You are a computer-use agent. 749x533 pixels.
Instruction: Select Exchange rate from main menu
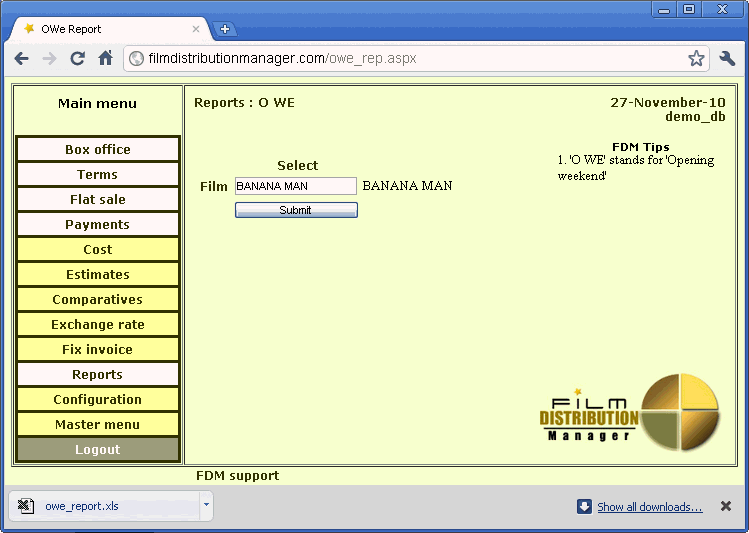pyautogui.click(x=98, y=324)
